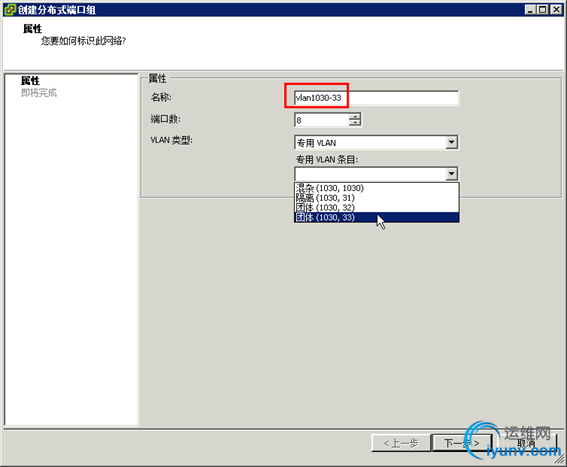
Task: Click the vSphere icon in title bar
Action: [10, 9]
